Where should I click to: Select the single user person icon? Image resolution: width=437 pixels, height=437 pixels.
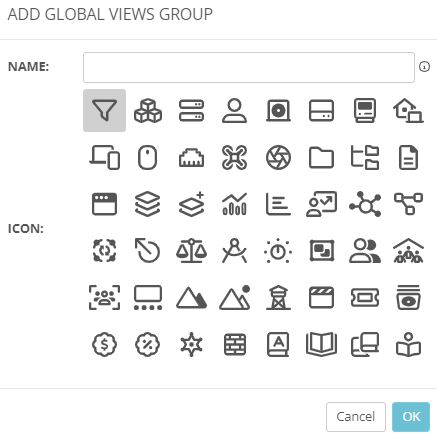(x=235, y=110)
